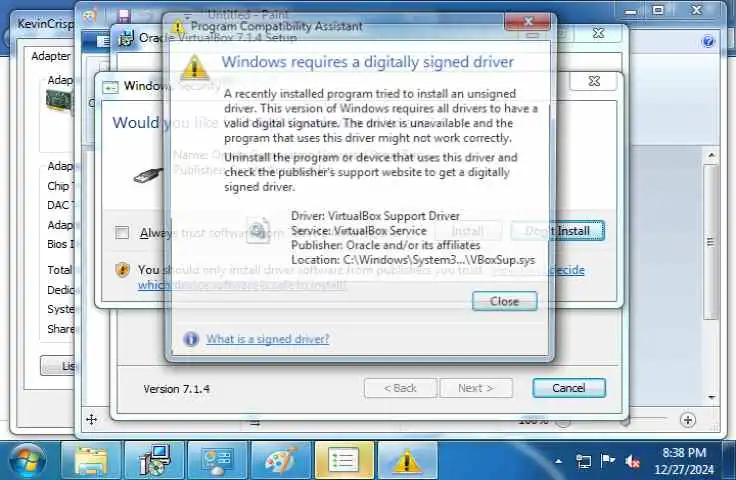Open Windows Explorer from the taskbar
736x480 pixels.
click(91, 460)
